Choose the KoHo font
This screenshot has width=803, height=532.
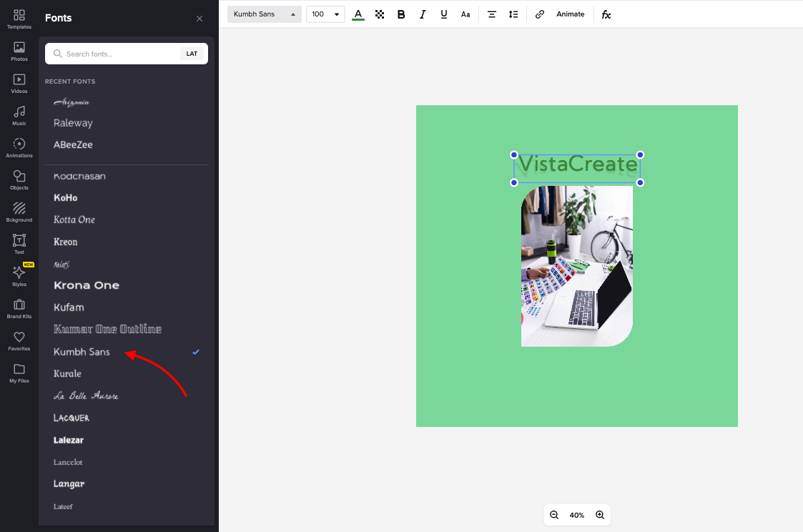pyautogui.click(x=66, y=197)
